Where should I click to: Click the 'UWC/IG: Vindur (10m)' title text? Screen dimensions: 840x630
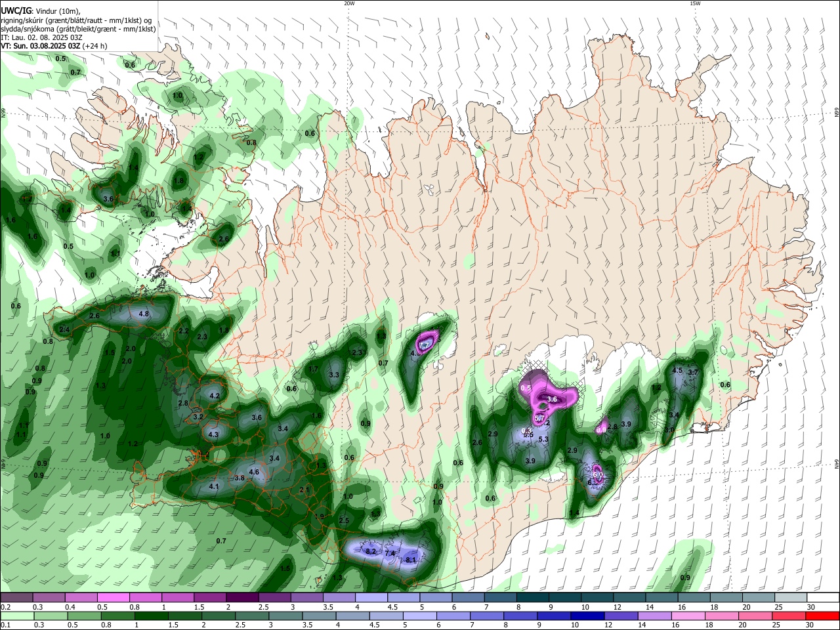point(41,11)
